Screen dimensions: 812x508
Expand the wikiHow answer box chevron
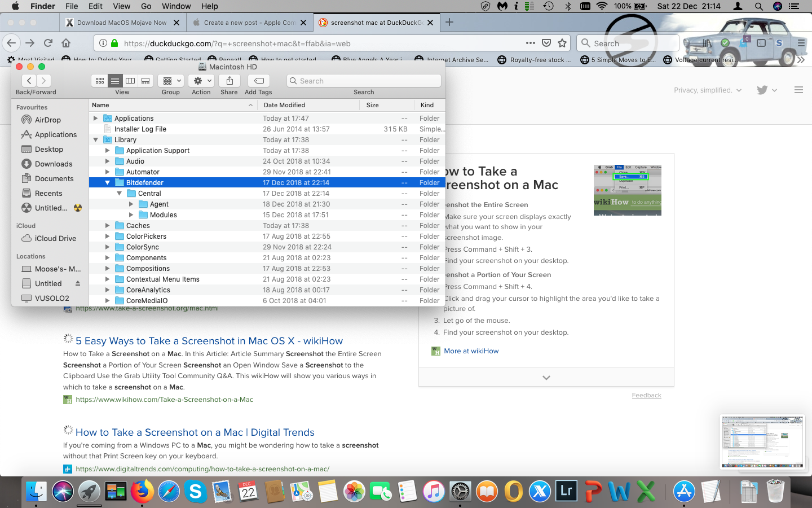coord(546,378)
